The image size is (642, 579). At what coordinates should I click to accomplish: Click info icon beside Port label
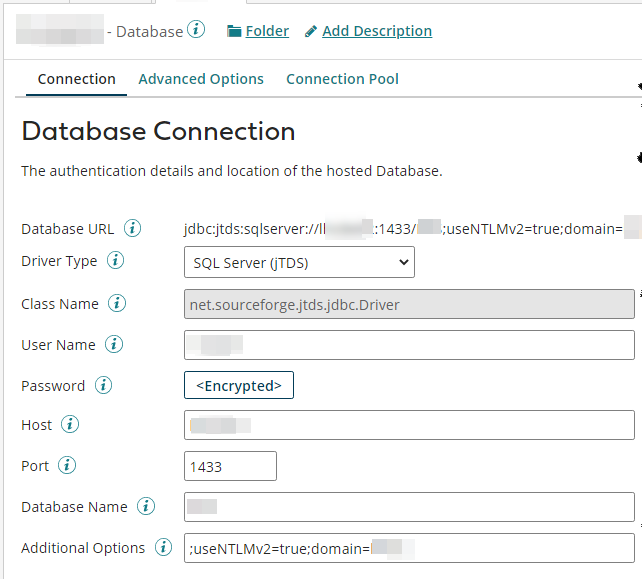tap(66, 466)
